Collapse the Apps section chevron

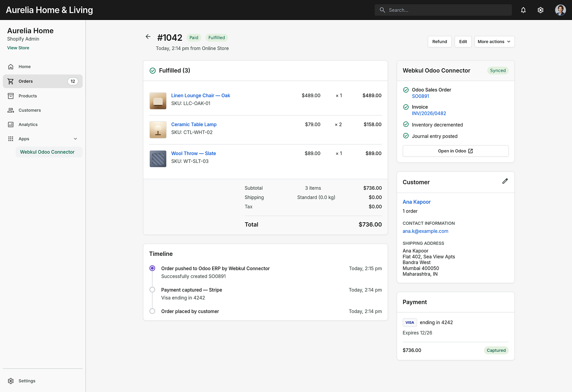(75, 139)
